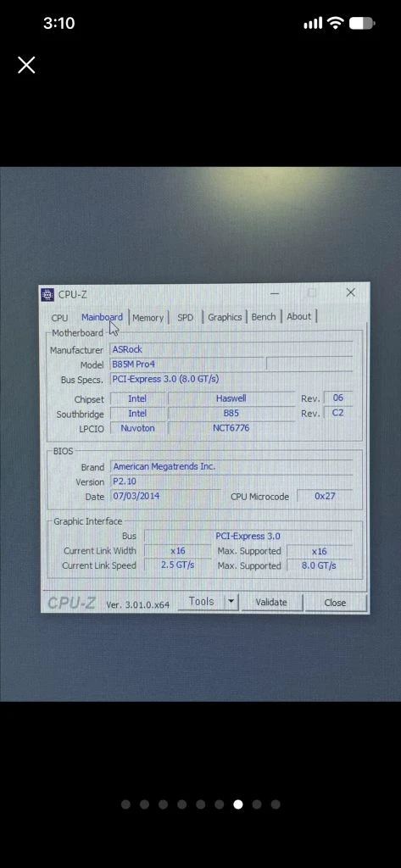The image size is (401, 868).
Task: Click the chipset revision 06 value
Action: click(338, 398)
